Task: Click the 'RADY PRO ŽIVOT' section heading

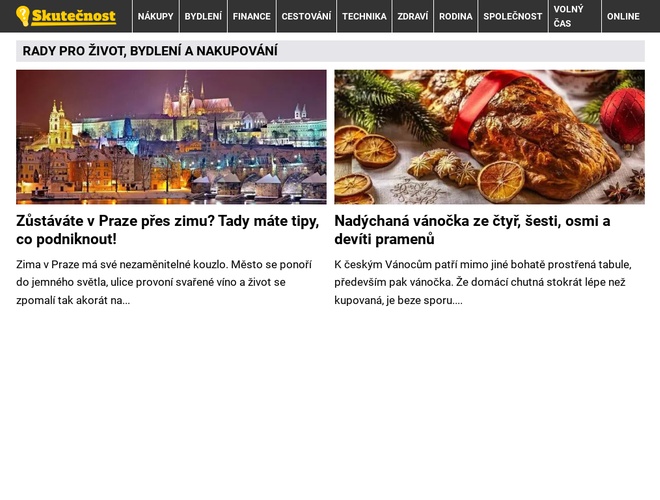Action: pos(150,51)
